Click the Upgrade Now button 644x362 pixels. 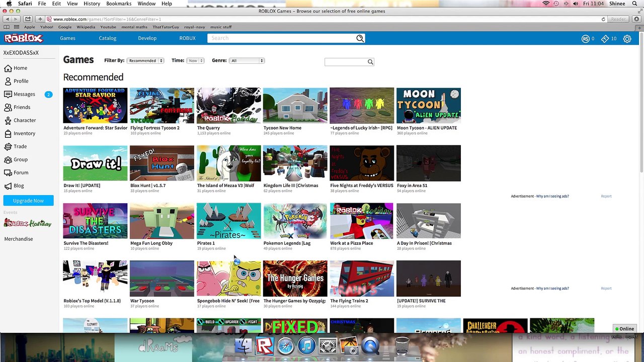(x=28, y=201)
